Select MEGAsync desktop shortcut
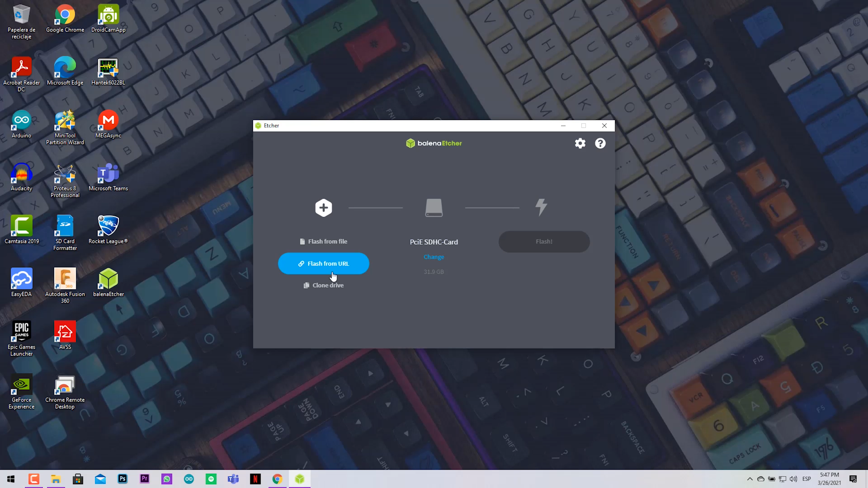 [x=108, y=125]
